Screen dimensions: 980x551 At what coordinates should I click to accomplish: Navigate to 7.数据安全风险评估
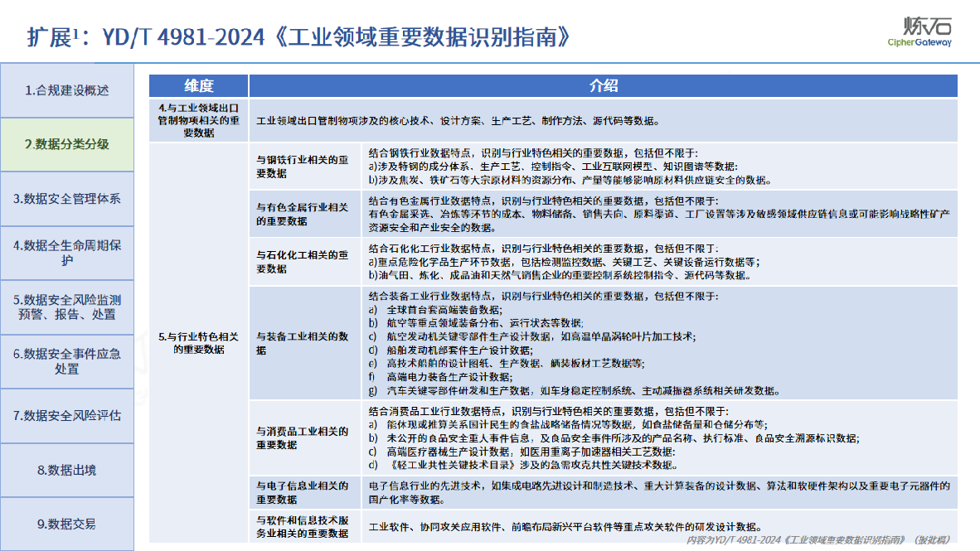click(x=66, y=416)
